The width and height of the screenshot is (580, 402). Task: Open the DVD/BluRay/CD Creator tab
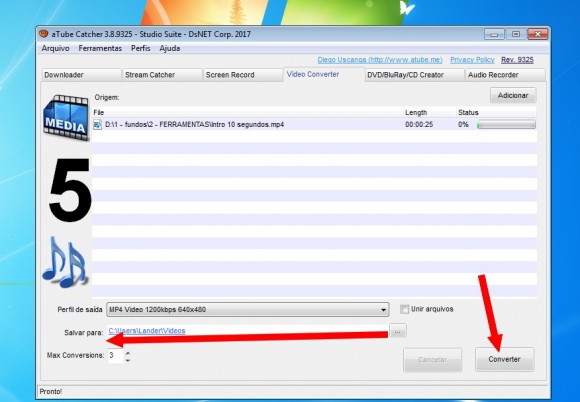(414, 75)
